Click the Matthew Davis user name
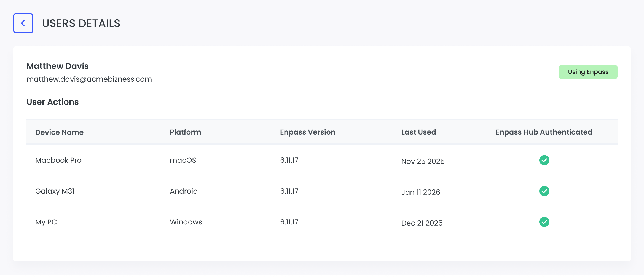This screenshot has height=278, width=644. click(x=57, y=66)
